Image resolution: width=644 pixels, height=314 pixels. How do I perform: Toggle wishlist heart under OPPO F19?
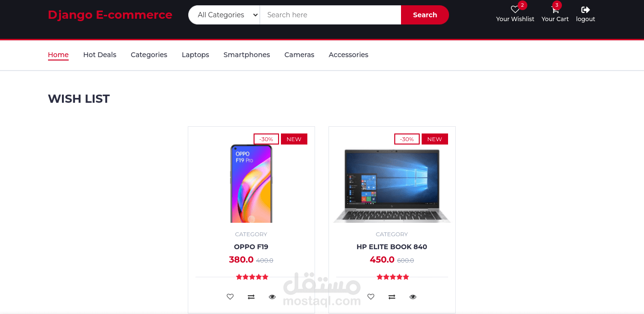coord(230,297)
